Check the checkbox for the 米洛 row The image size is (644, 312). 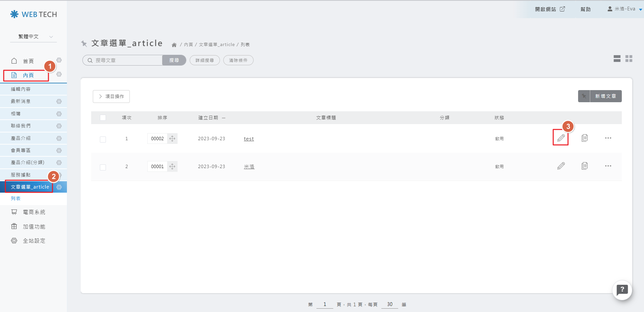[x=103, y=167]
